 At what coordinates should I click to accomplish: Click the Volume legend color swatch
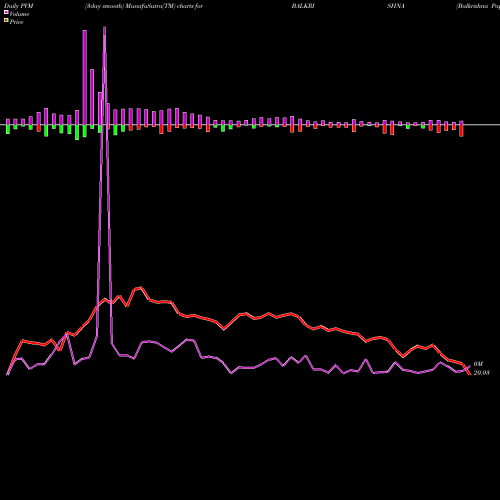(6, 13)
